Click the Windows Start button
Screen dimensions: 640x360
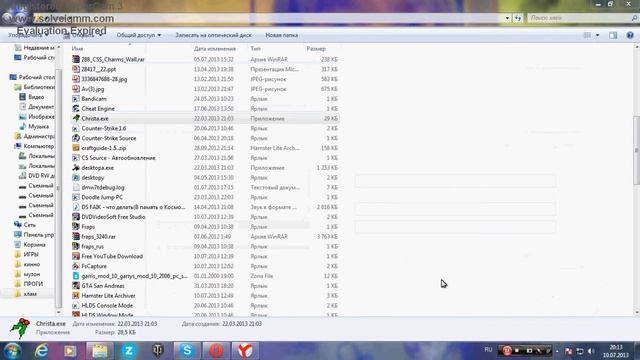[12, 351]
